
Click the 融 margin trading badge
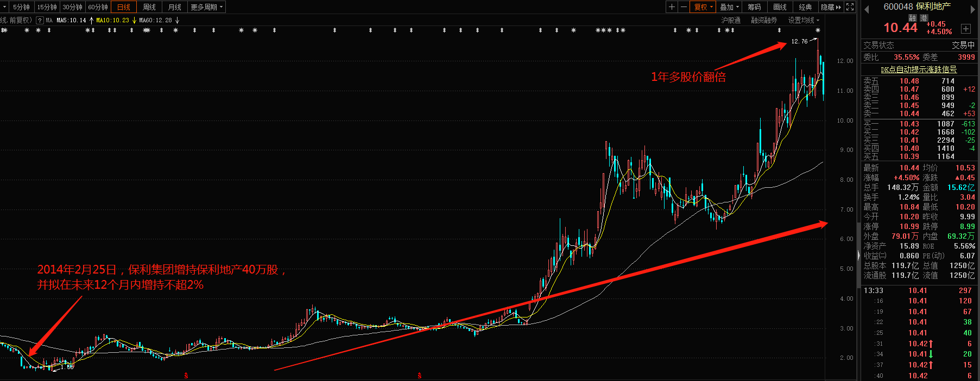coord(912,18)
